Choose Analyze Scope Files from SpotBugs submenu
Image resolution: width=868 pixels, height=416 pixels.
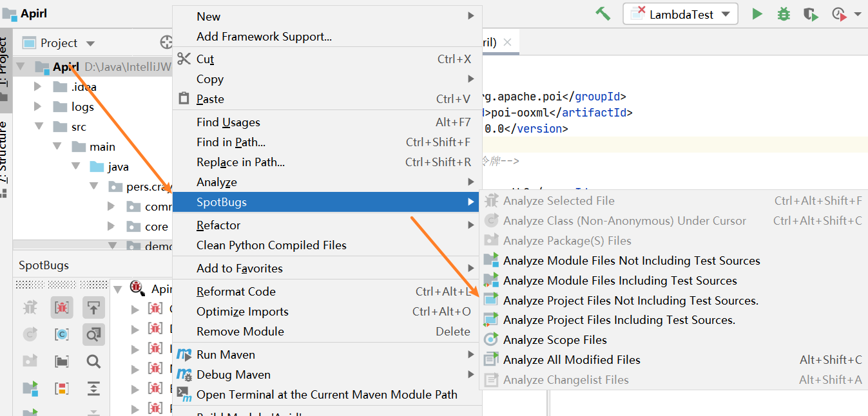[555, 340]
